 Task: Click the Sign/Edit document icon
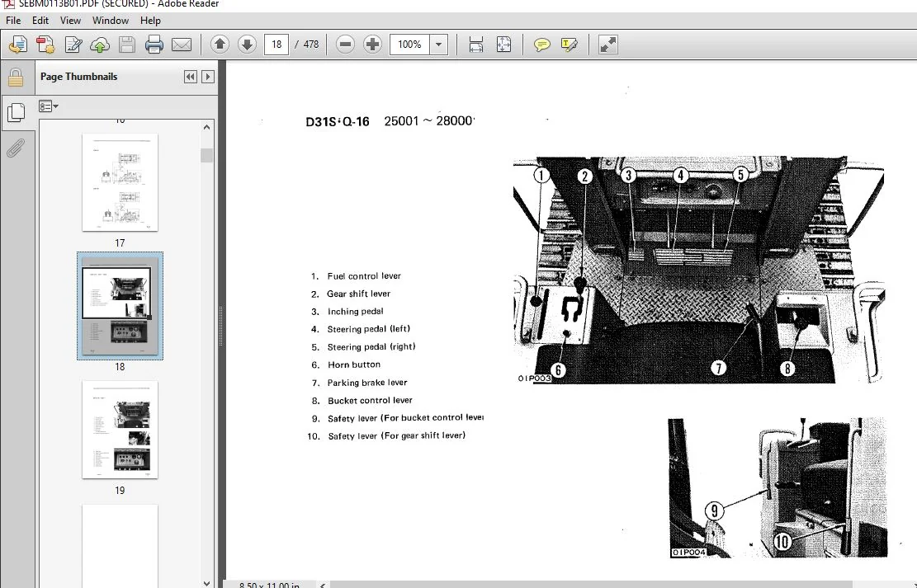point(73,45)
